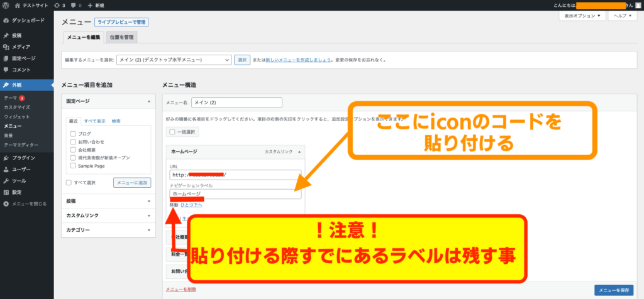
Task: Click 新しいメニューを作成しましょう link
Action: click(299, 60)
